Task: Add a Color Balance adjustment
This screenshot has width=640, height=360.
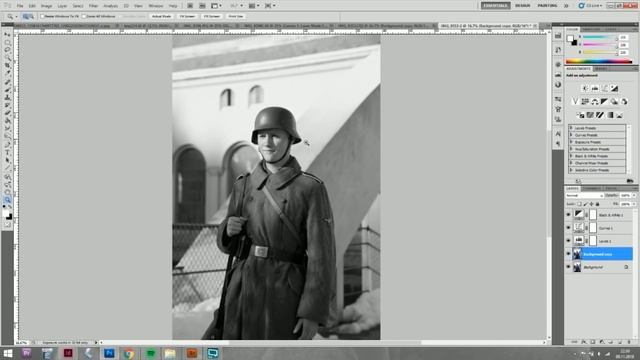Action: [595, 101]
